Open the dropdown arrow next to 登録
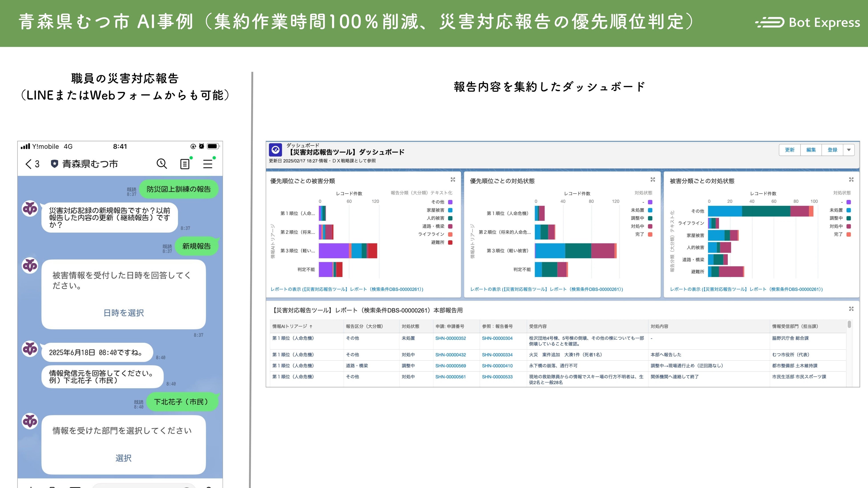Viewport: 868px width, 488px height. coord(849,150)
